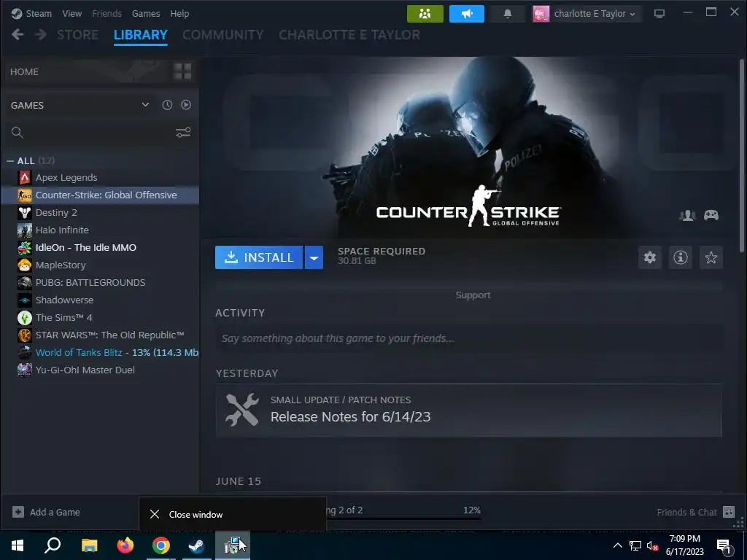
Task: Click the multiplayer friends icon on banner
Action: coord(687,215)
